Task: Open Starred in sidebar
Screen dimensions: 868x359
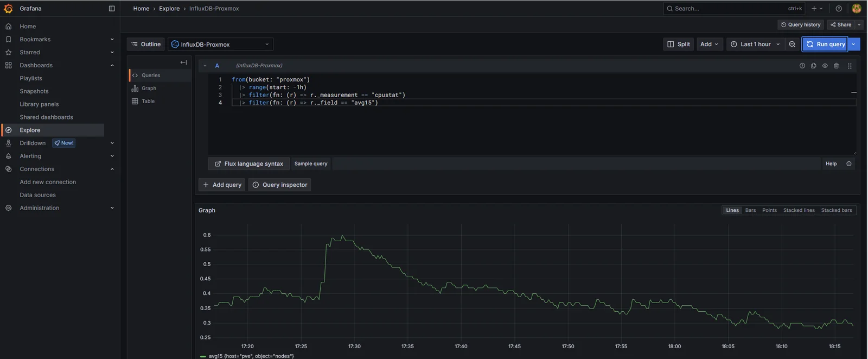Action: point(30,52)
